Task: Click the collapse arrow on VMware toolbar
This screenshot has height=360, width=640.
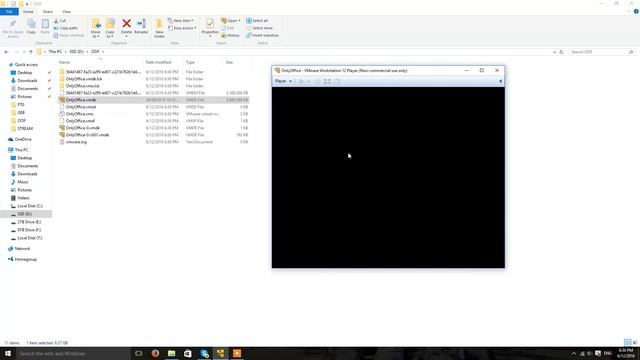Action: (500, 81)
